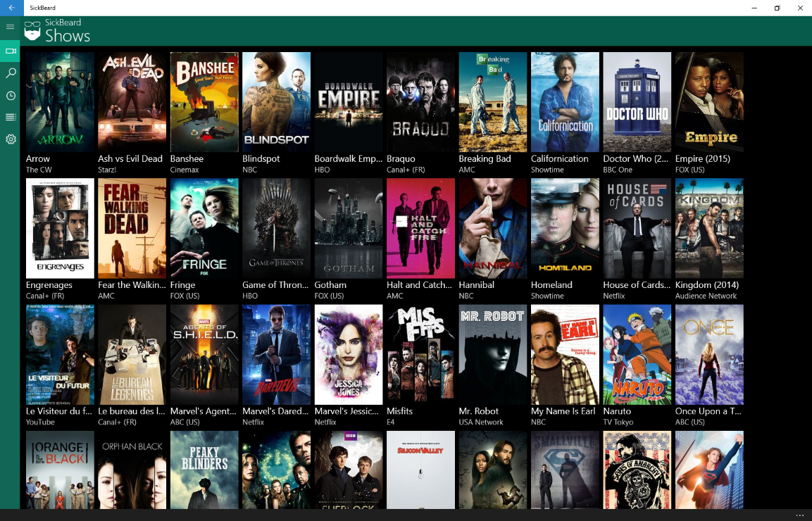This screenshot has width=812, height=521.
Task: Click the "Audience Network" label
Action: [x=706, y=296]
